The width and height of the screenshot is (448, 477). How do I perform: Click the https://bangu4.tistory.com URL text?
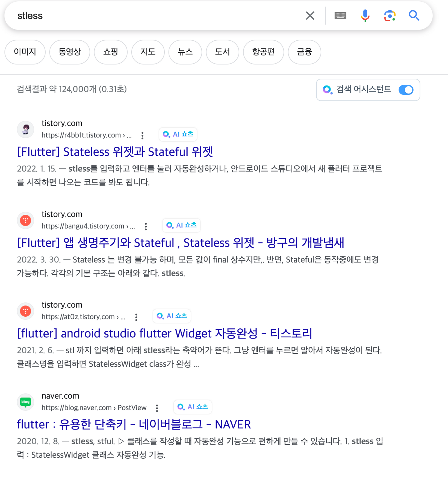[x=88, y=226]
